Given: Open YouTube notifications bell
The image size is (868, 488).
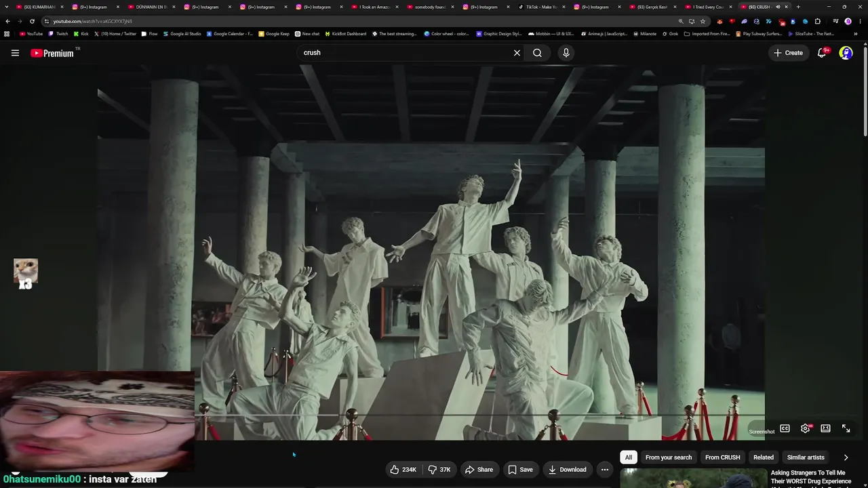Looking at the screenshot, I should 822,53.
